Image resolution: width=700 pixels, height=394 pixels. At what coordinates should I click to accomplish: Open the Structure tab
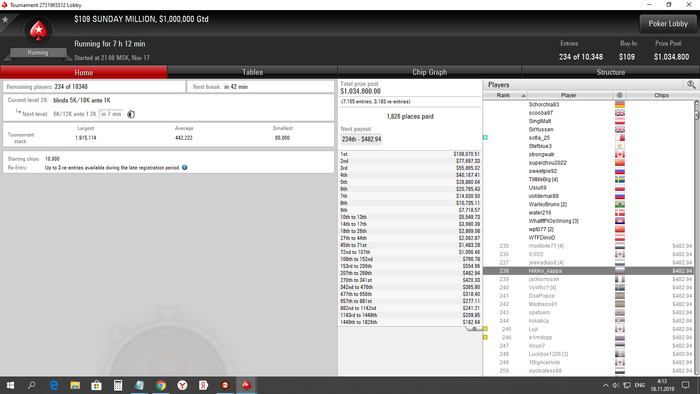[x=611, y=72]
